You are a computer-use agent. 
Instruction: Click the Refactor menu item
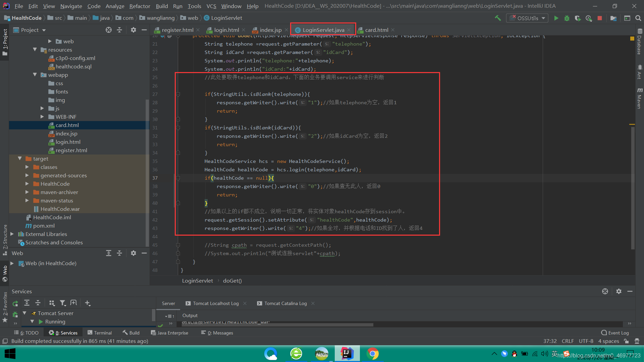(x=141, y=6)
